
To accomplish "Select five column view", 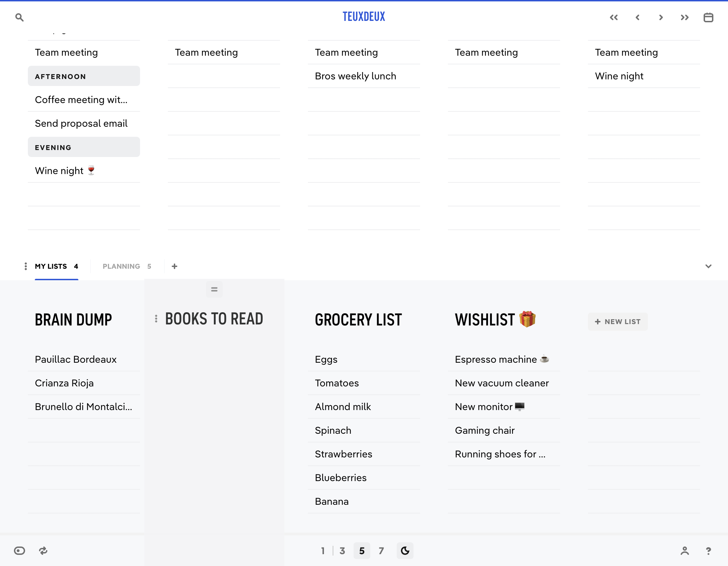I will click(x=362, y=551).
